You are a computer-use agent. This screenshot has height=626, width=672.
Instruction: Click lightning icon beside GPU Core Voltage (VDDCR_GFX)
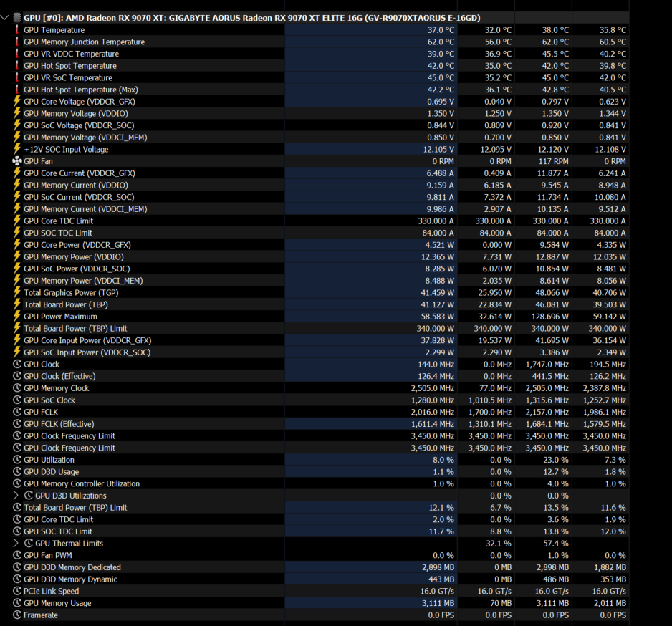pyautogui.click(x=17, y=102)
